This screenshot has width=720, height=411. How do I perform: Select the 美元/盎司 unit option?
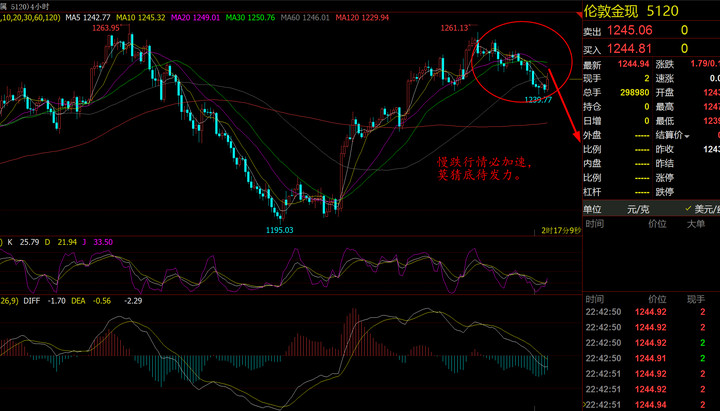coord(699,209)
